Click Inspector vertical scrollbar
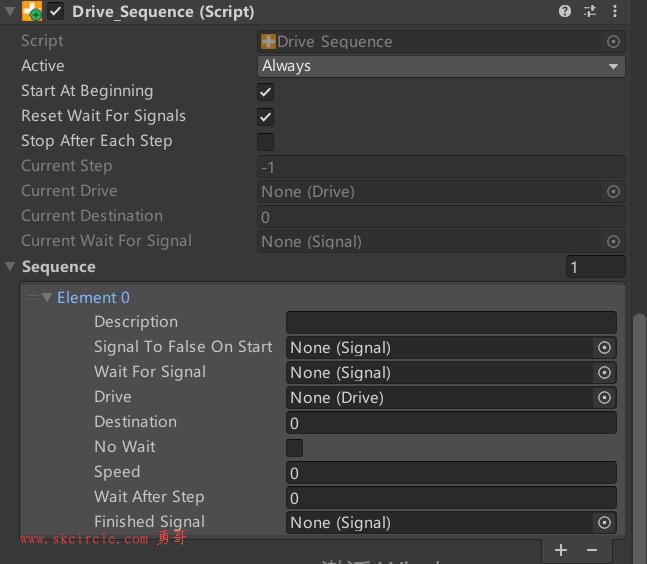This screenshot has height=564, width=647. 640,437
